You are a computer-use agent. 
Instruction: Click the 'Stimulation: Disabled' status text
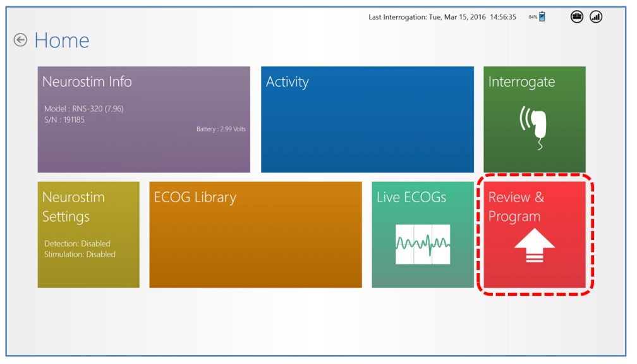(x=80, y=254)
